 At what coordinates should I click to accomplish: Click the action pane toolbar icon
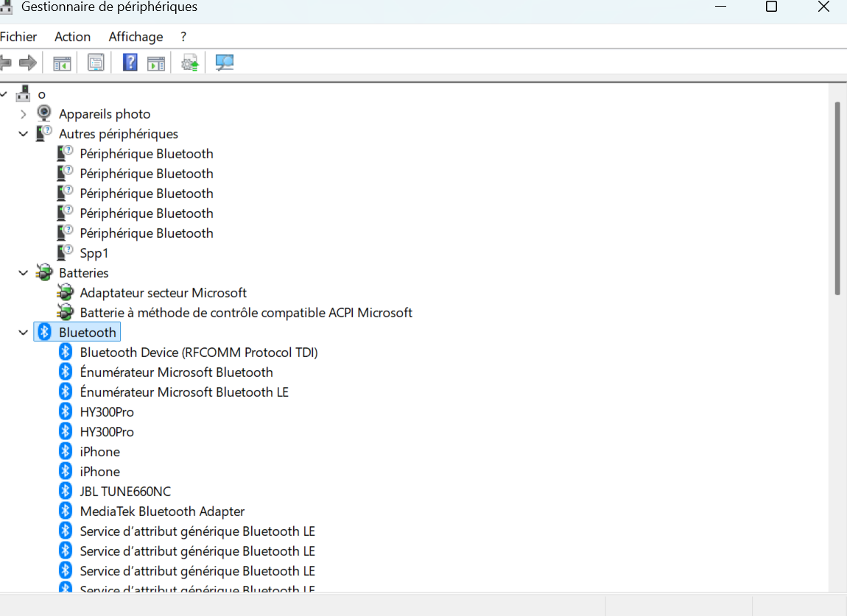(156, 63)
